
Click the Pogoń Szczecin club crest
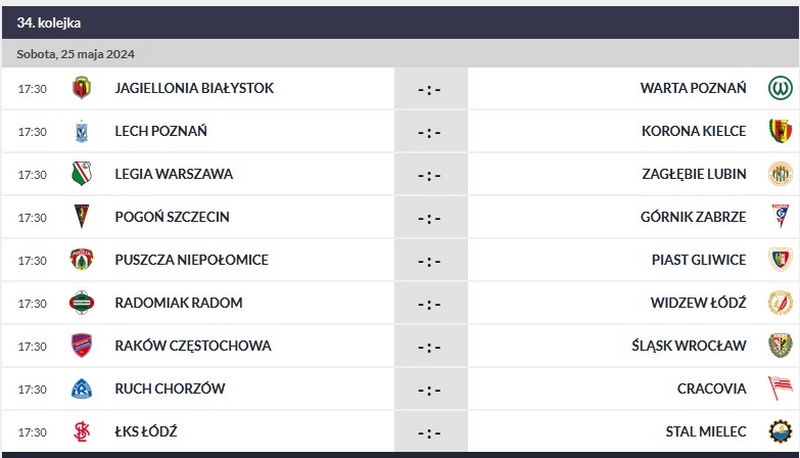[x=81, y=217]
